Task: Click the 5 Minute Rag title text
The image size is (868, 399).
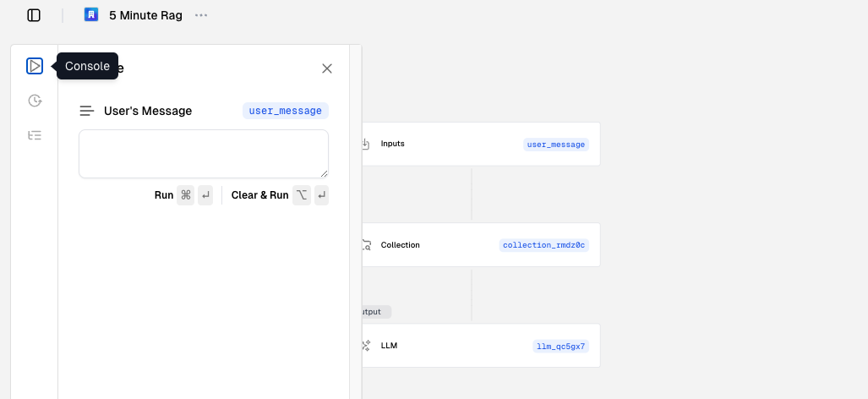Action: point(145,15)
